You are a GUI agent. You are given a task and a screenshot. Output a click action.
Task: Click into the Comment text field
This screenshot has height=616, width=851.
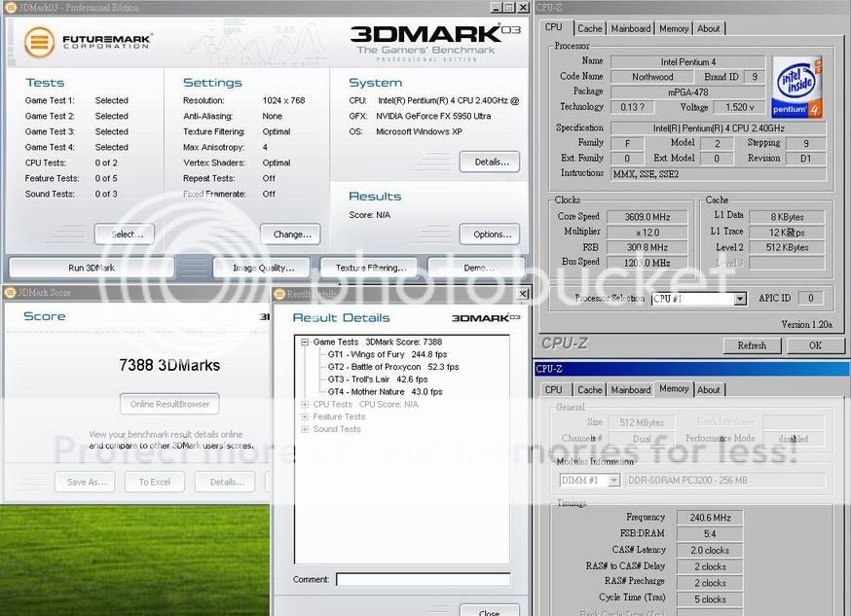pos(423,579)
